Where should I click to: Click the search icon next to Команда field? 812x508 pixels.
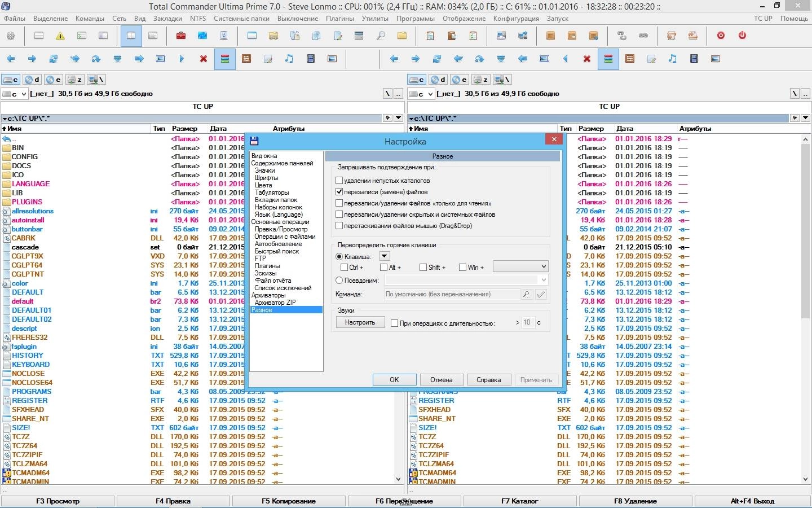click(x=526, y=294)
